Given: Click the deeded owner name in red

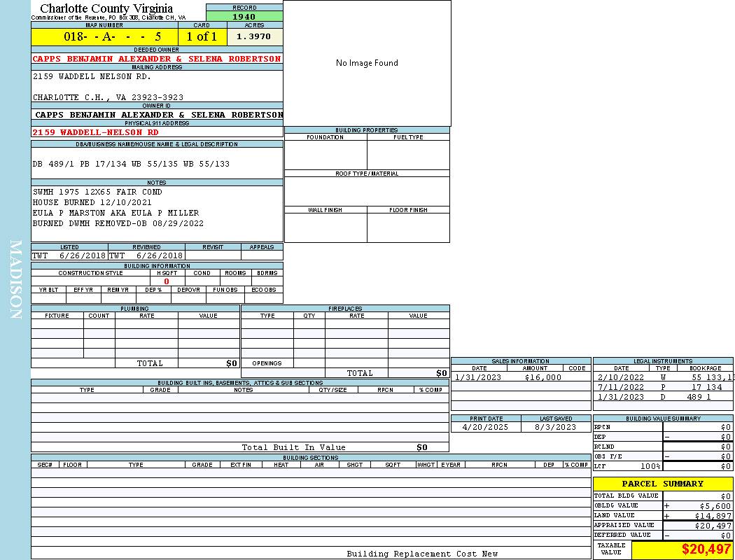Looking at the screenshot, I should pyautogui.click(x=157, y=59).
